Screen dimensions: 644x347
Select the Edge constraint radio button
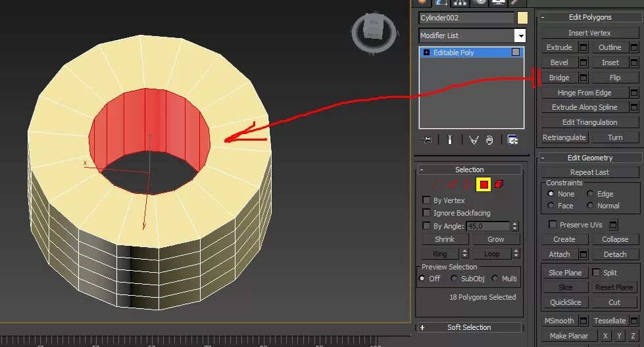[590, 193]
